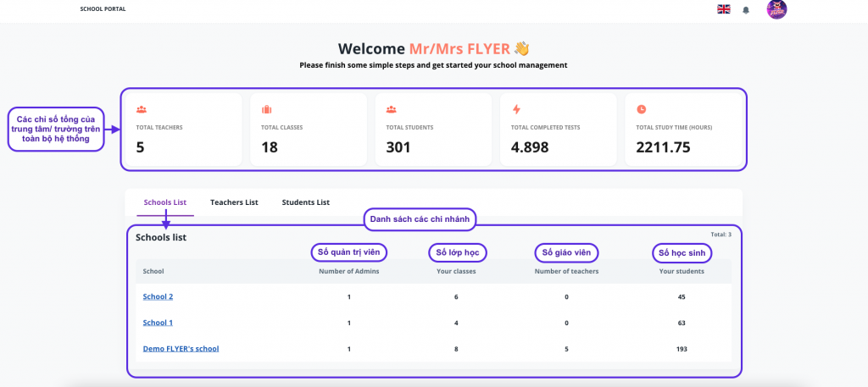868x387 pixels.
Task: Open the Demo FLYER's school link
Action: 181,349
